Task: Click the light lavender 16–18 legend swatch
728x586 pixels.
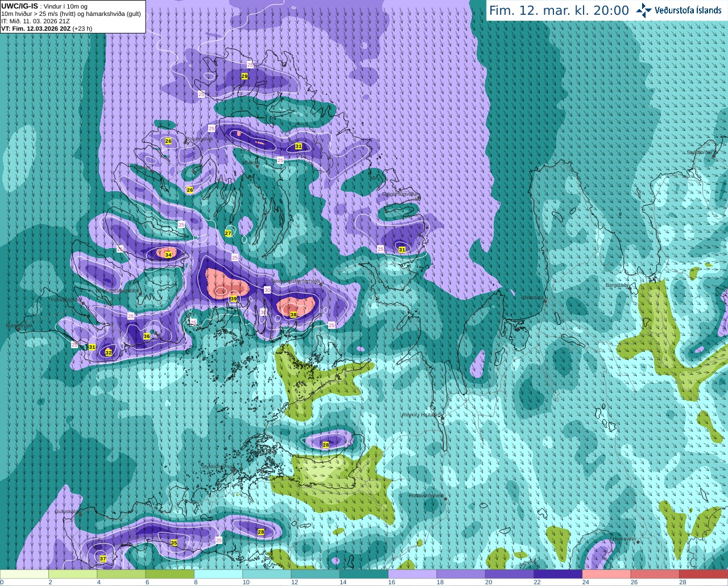Action: (x=412, y=574)
